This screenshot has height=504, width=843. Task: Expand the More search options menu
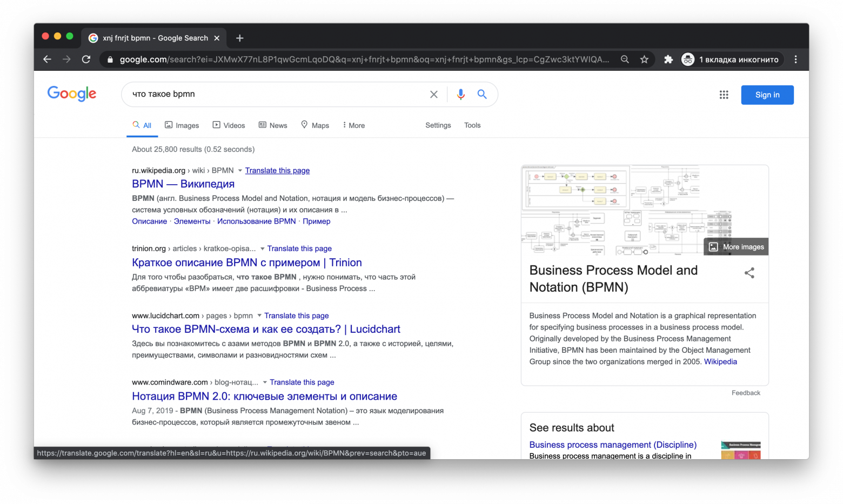pyautogui.click(x=354, y=125)
